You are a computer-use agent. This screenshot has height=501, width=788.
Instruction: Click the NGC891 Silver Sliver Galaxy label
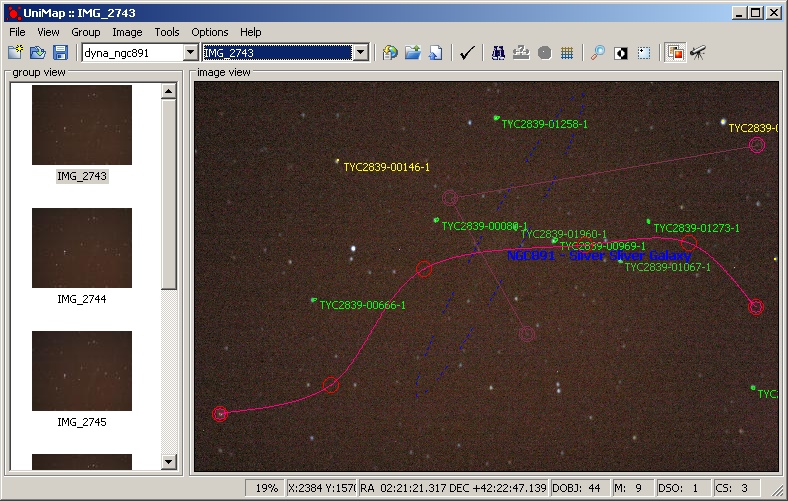[x=599, y=255]
